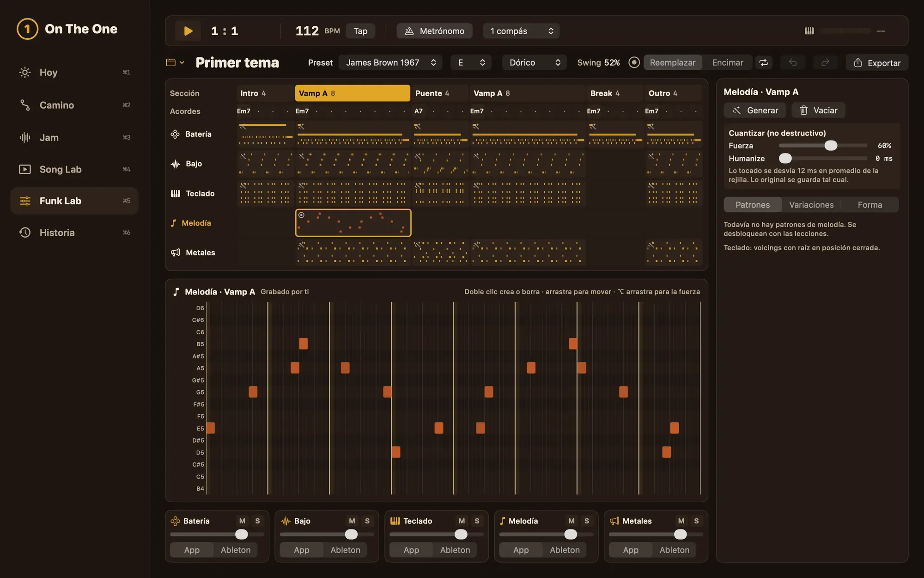Open the Hoy sidebar page
Viewport: 924px width, 578px height.
[74, 72]
